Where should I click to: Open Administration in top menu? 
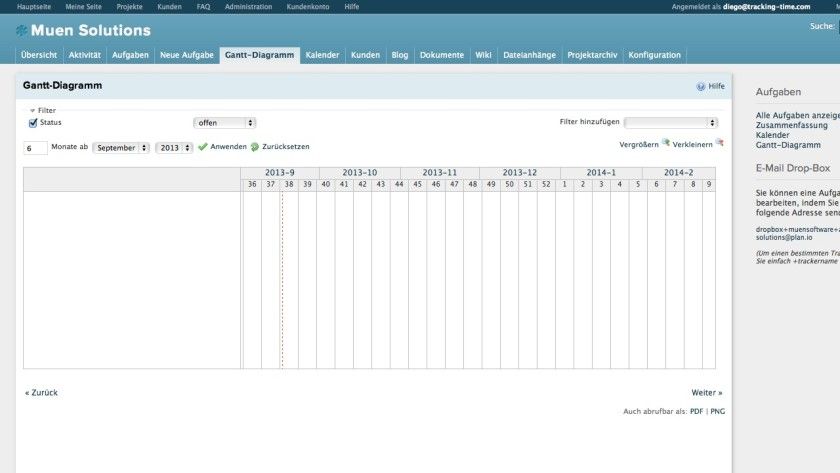248,7
